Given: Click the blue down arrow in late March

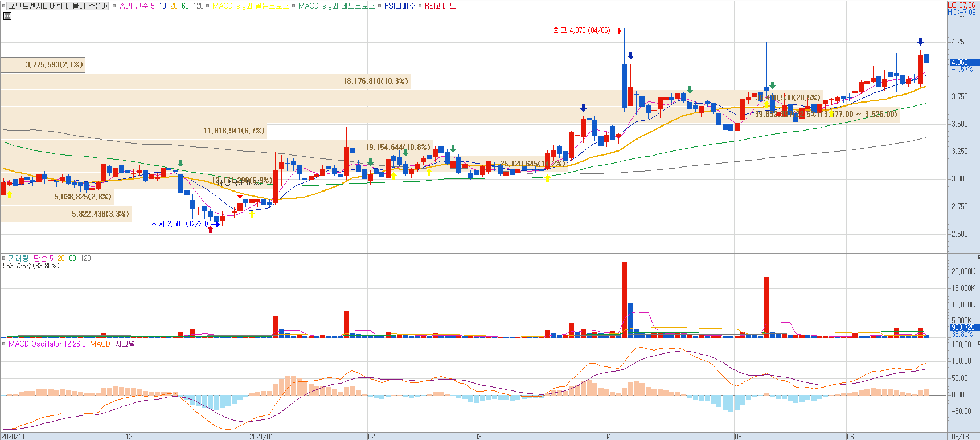Looking at the screenshot, I should pos(583,108).
